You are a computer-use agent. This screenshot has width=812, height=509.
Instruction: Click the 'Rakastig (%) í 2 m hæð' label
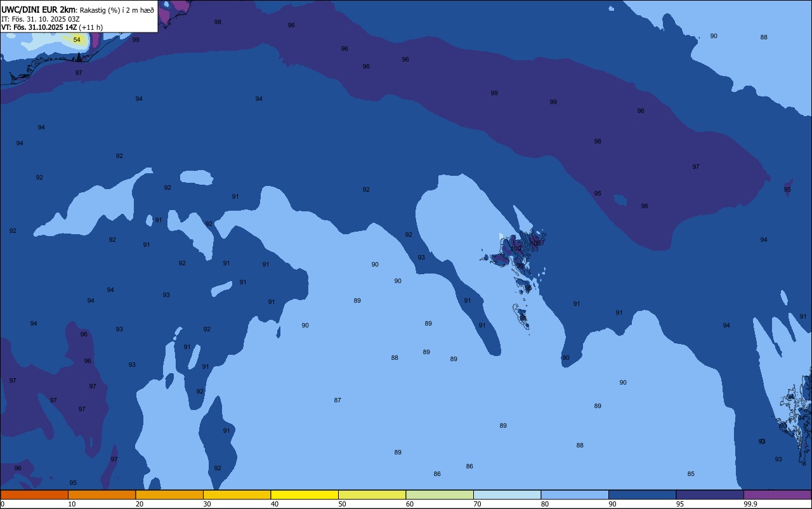click(117, 10)
